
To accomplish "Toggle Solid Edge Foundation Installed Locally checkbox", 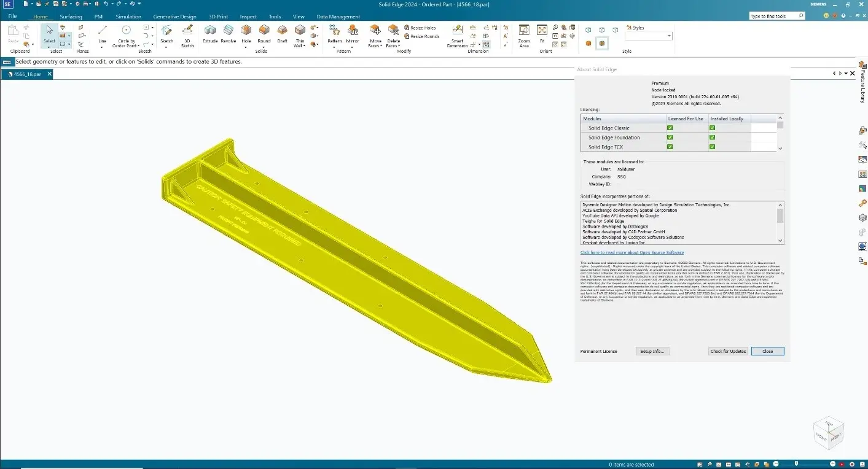I will [x=712, y=138].
